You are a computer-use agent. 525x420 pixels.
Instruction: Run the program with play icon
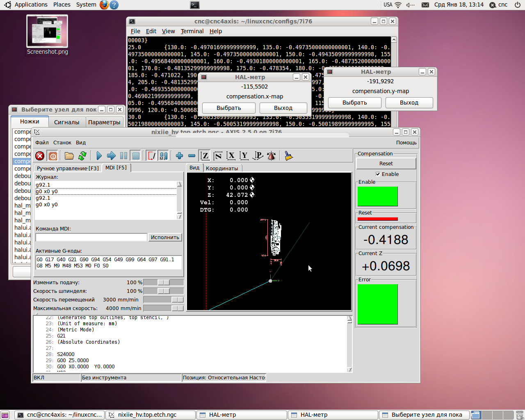pos(99,156)
